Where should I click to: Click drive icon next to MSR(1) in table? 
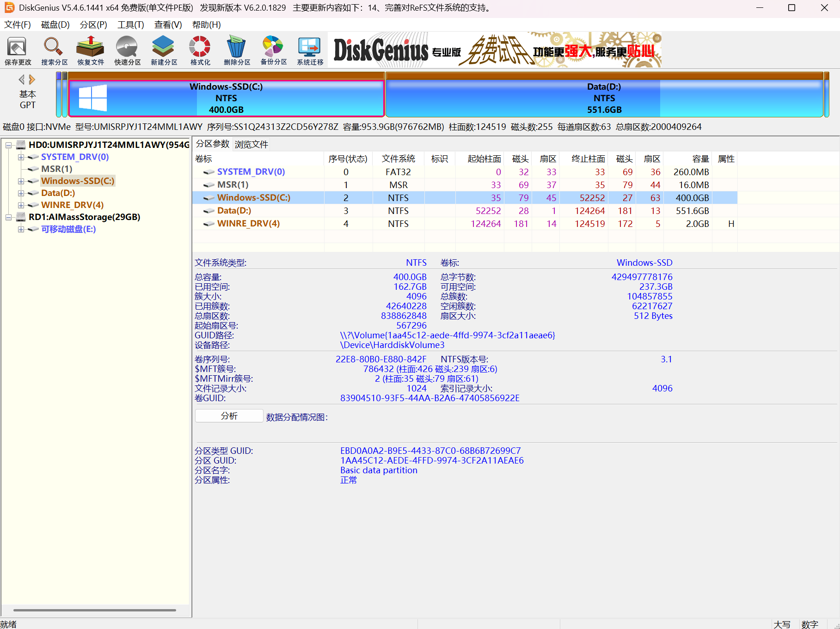tap(209, 185)
